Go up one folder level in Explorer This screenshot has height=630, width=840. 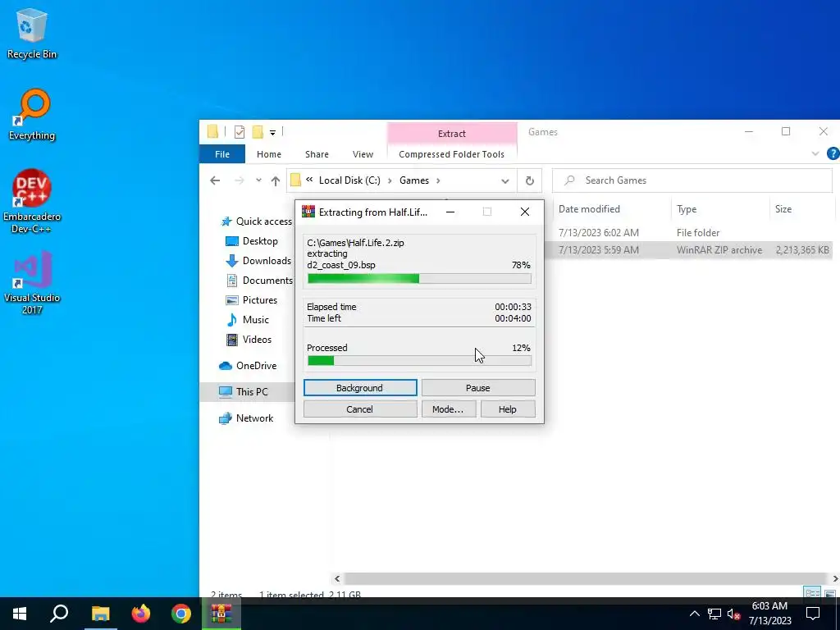tap(276, 180)
